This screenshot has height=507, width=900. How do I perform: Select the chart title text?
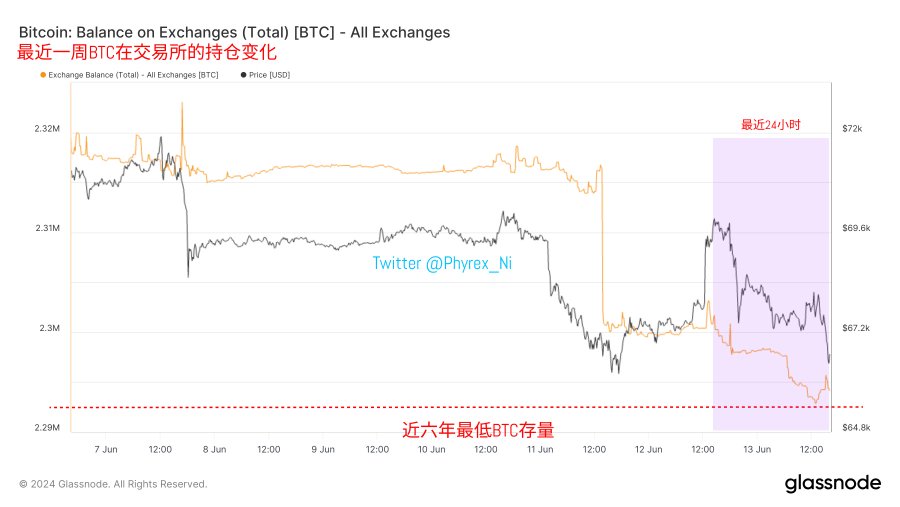(x=234, y=32)
